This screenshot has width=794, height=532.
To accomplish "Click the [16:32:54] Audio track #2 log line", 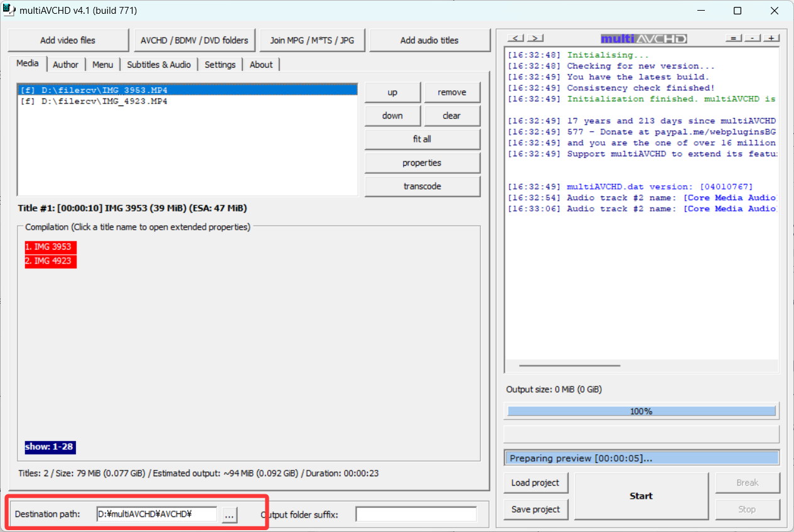I will tap(642, 198).
